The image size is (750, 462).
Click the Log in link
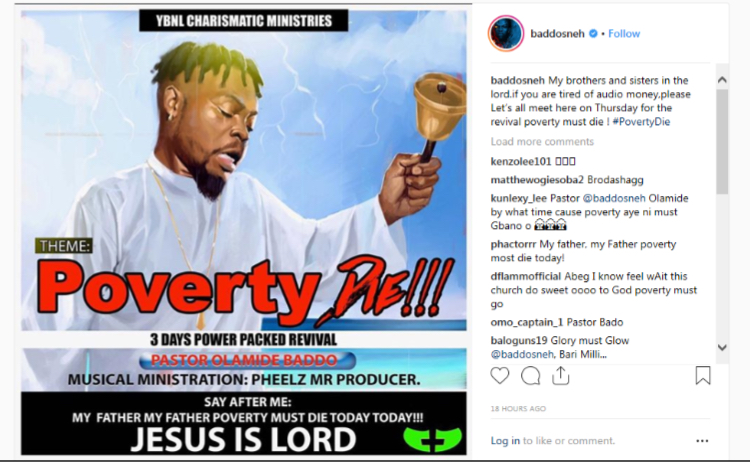click(x=505, y=440)
